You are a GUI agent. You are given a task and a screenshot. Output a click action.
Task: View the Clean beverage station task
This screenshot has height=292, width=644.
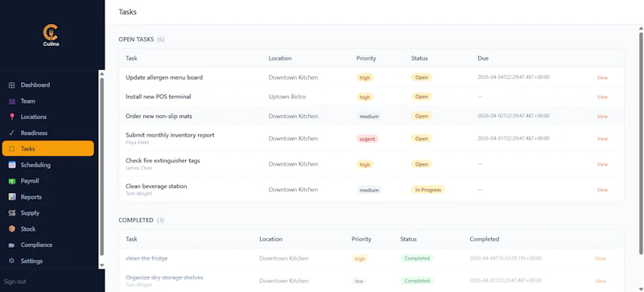coord(602,190)
